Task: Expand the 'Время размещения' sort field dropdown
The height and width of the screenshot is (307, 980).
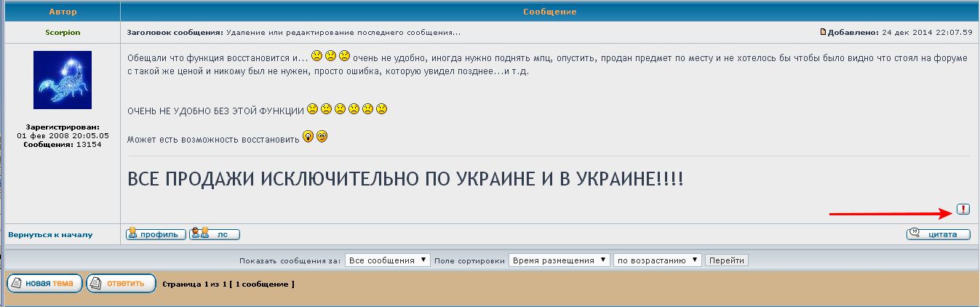Action: (x=559, y=260)
